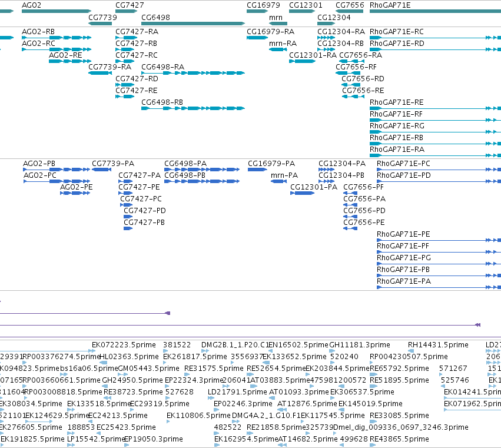This screenshot has width=501, height=448.
Task: Click the CG12301 gene label
Action: coord(306,5)
